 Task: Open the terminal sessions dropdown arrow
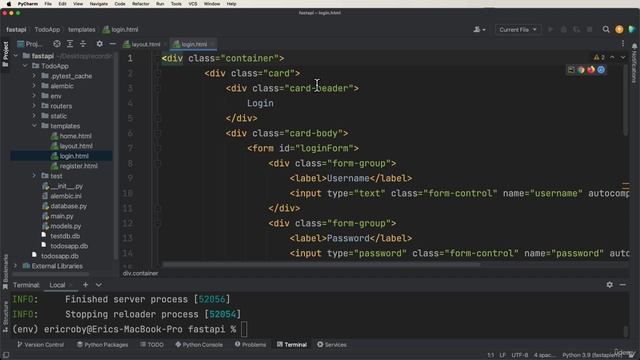[99, 284]
